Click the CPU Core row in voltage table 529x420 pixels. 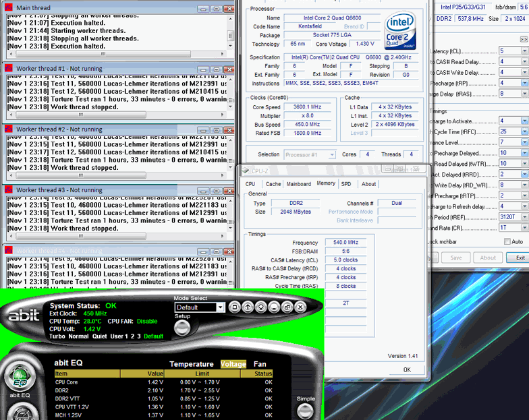tap(163, 382)
